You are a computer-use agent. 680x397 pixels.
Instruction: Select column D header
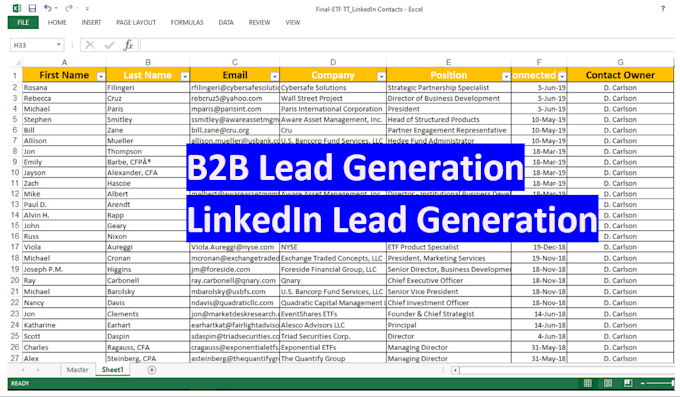coord(333,62)
